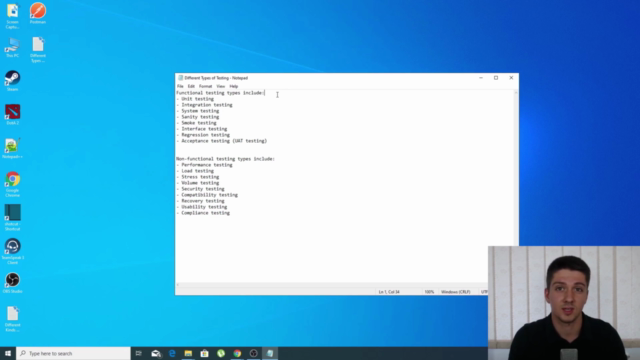The height and width of the screenshot is (360, 640).
Task: Select the Different Kinds file desktop icon
Action: click(x=12, y=319)
